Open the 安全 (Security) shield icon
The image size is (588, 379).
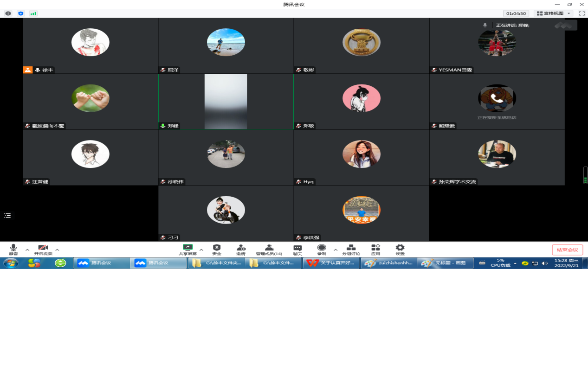click(217, 250)
